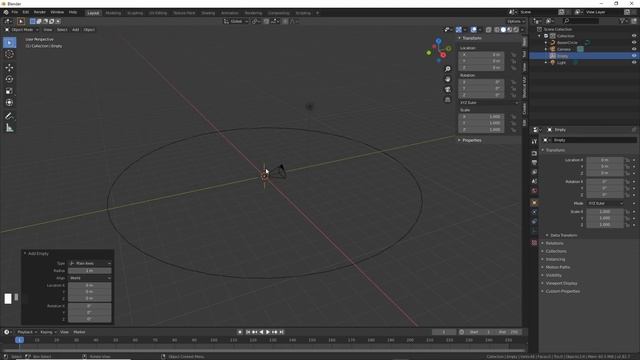The image size is (640, 360).
Task: Hide the Collection in outliner
Action: [634, 36]
